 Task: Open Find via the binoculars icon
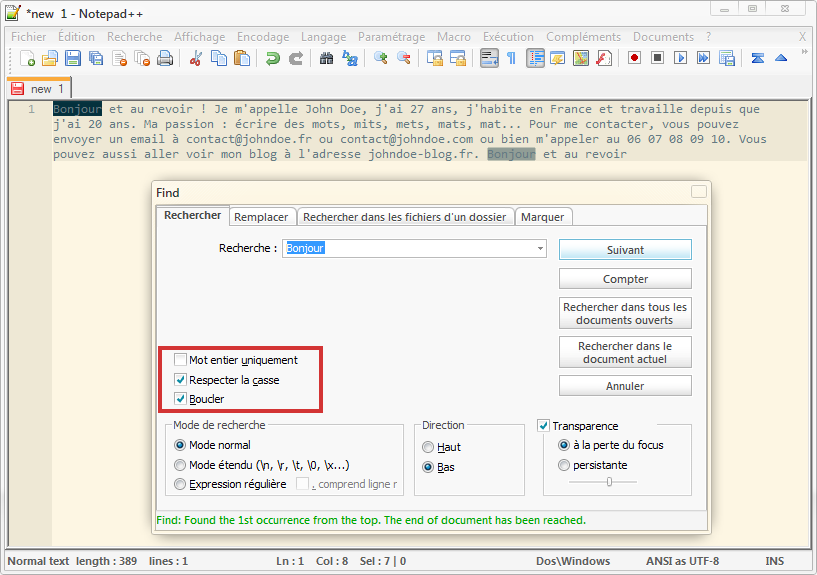[326, 58]
